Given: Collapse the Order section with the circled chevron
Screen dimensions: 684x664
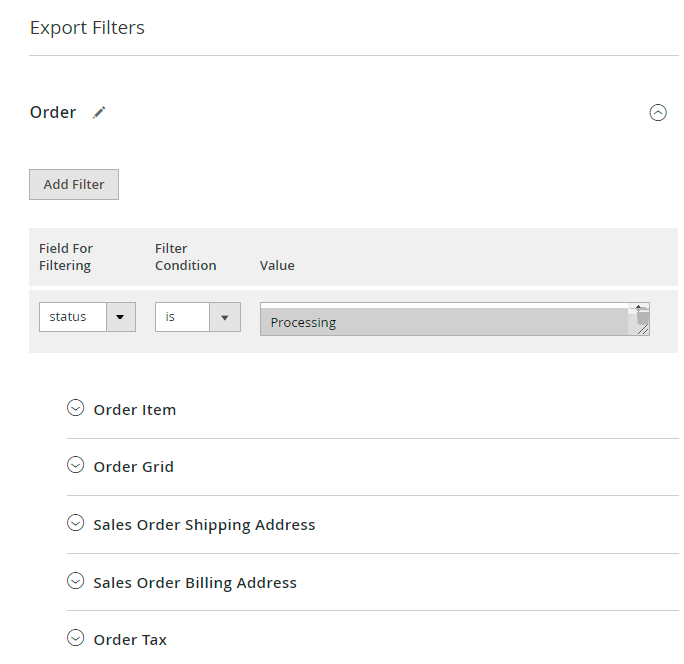Looking at the screenshot, I should point(657,113).
